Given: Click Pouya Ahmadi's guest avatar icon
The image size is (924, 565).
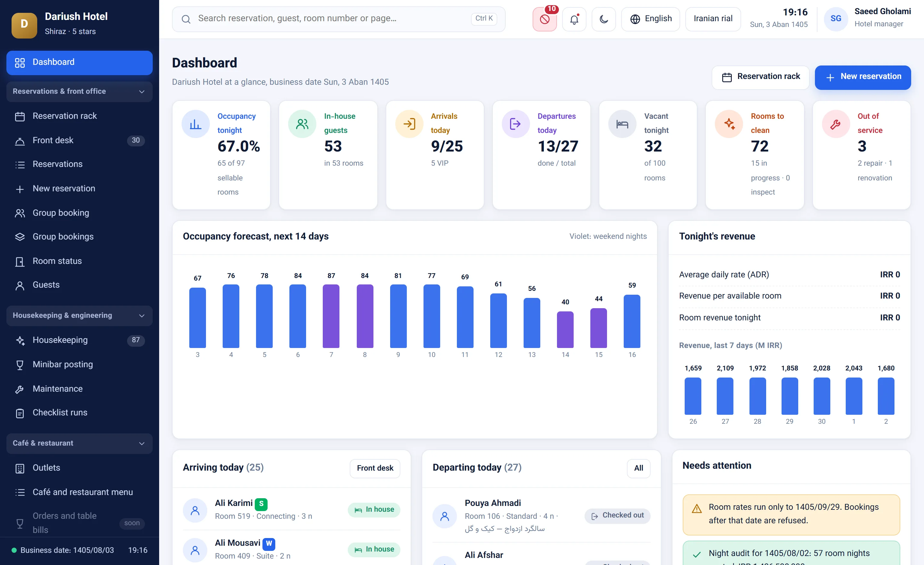Looking at the screenshot, I should coord(445,516).
